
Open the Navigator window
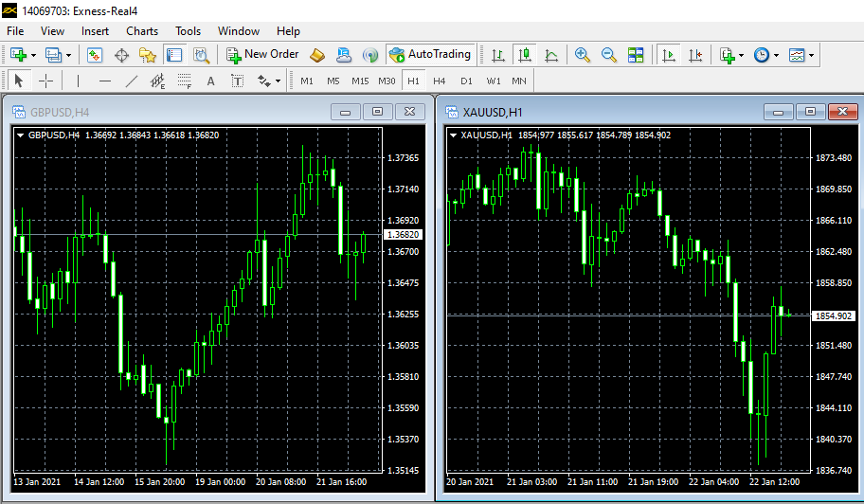pos(148,55)
